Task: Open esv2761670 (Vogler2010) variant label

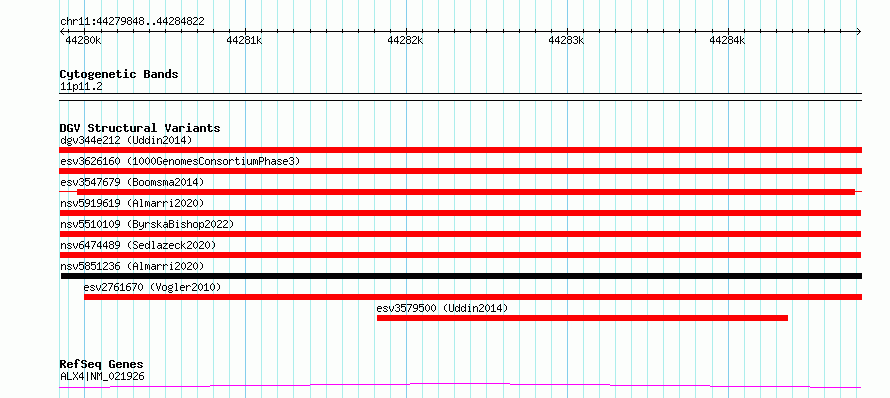Action: click(x=152, y=287)
